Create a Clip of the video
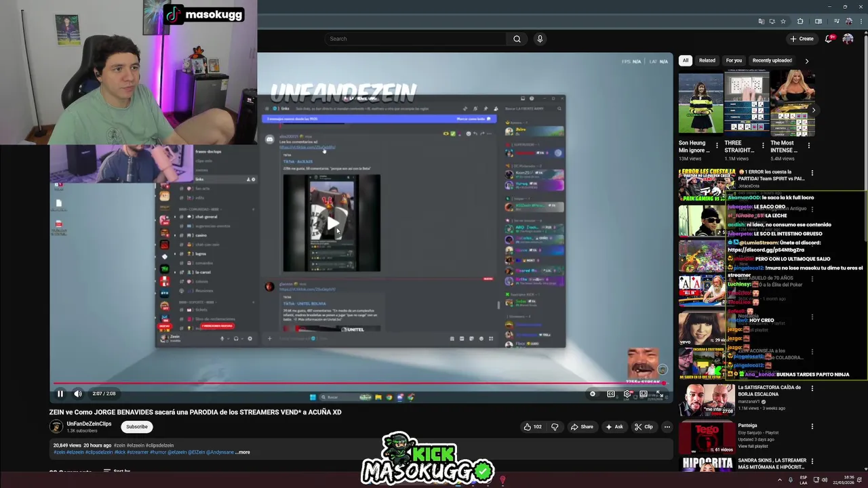868x488 pixels. 644,427
